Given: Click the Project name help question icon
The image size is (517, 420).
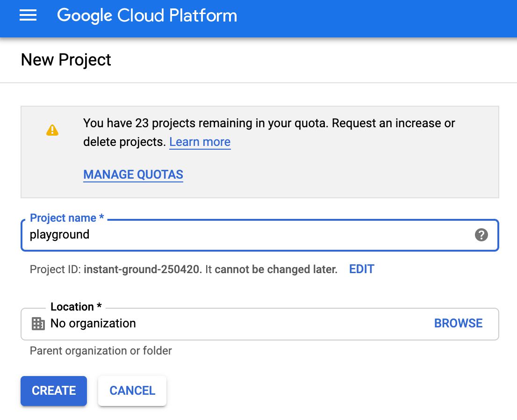Looking at the screenshot, I should pyautogui.click(x=481, y=235).
